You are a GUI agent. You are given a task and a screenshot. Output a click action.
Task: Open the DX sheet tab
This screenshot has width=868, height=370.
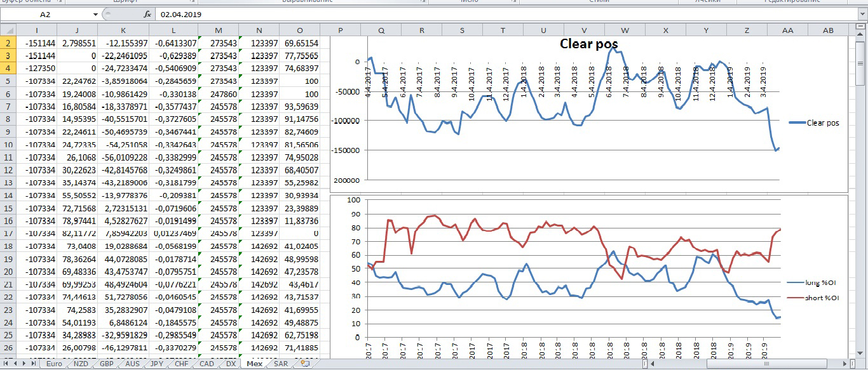231,364
